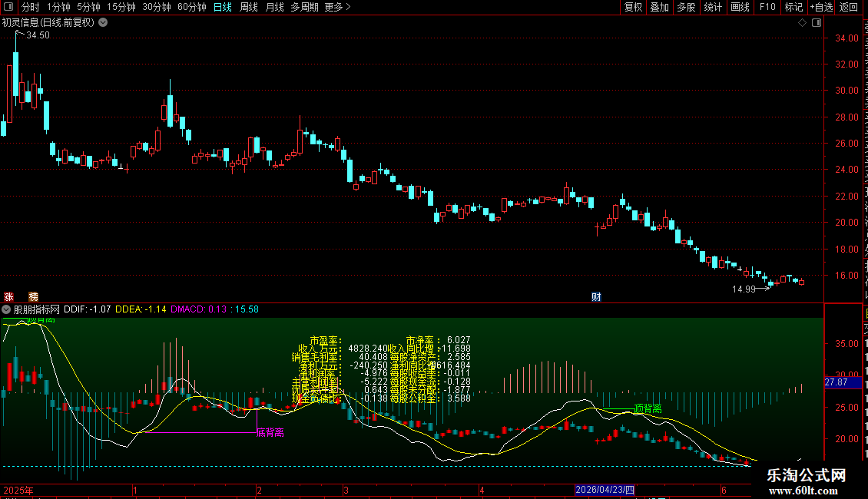Click the 2026/04/23/四 date marker
Screen dimensions: 868x499
(605, 490)
